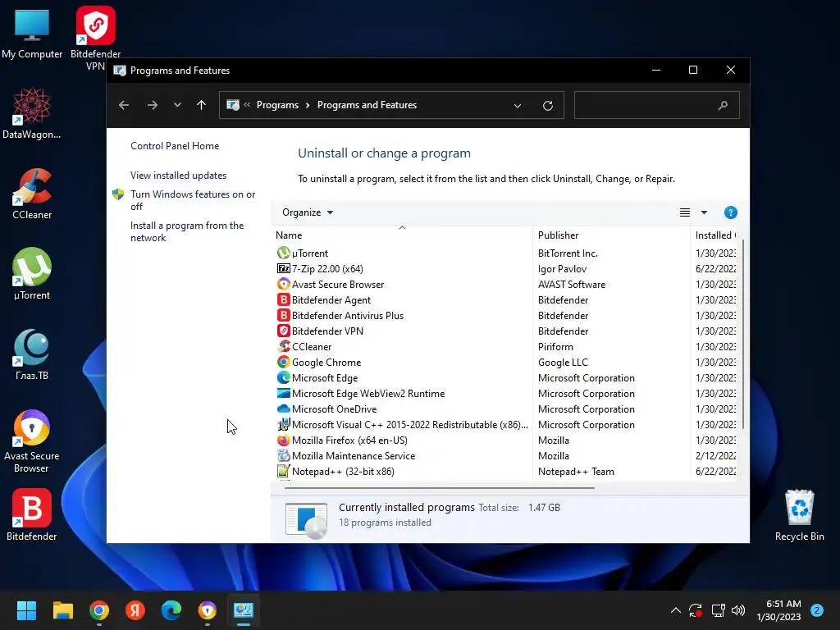Select the Bitdefender VPN desktop shortcut
840x630 pixels.
tap(95, 38)
